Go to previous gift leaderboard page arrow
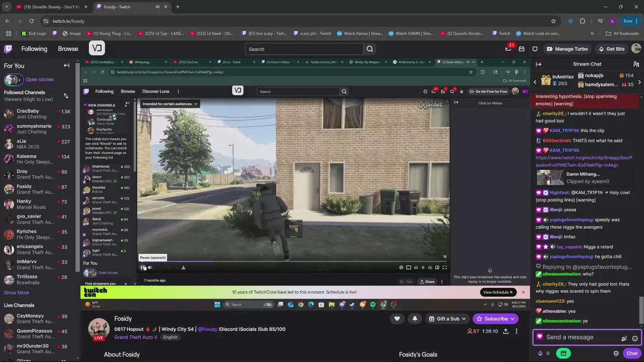This screenshot has height=362, width=644. click(535, 82)
